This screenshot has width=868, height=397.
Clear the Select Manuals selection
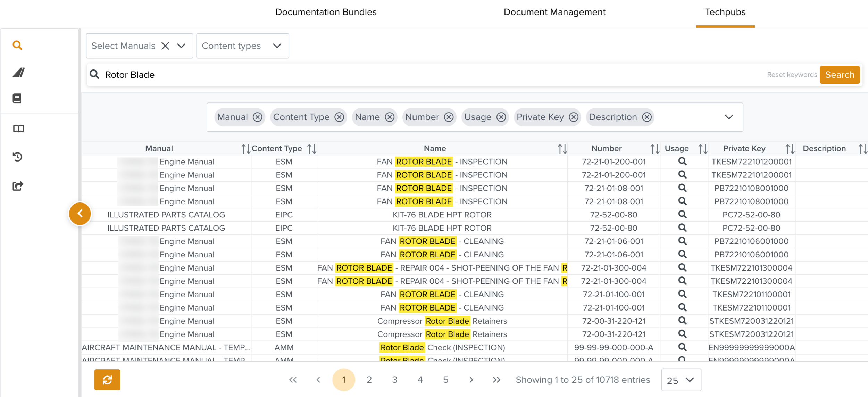click(x=165, y=46)
